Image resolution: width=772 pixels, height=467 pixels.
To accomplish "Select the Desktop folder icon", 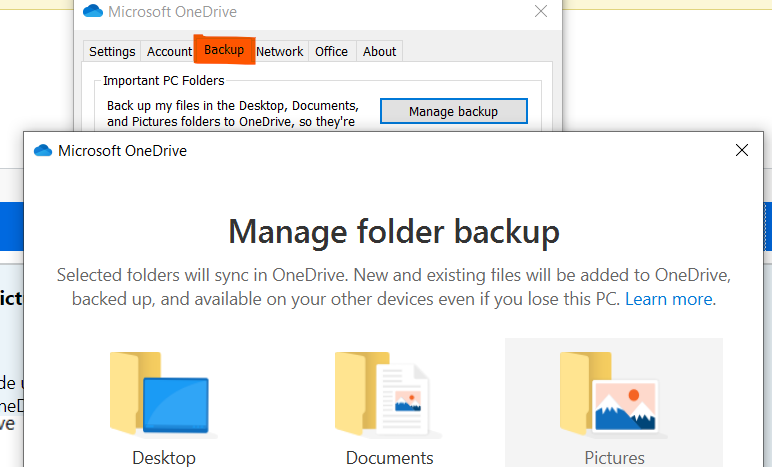I will [x=161, y=395].
